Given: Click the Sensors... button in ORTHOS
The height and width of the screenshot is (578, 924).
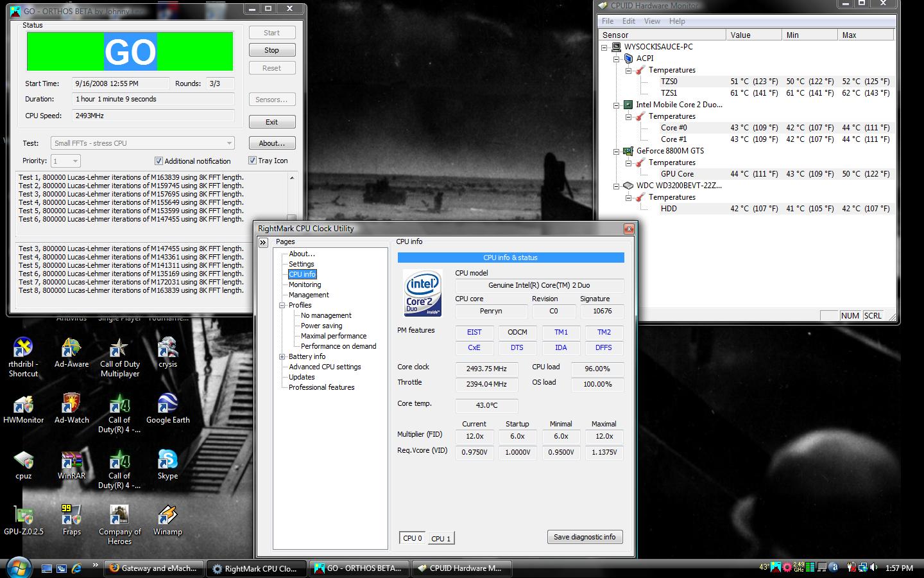Looking at the screenshot, I should (x=272, y=100).
